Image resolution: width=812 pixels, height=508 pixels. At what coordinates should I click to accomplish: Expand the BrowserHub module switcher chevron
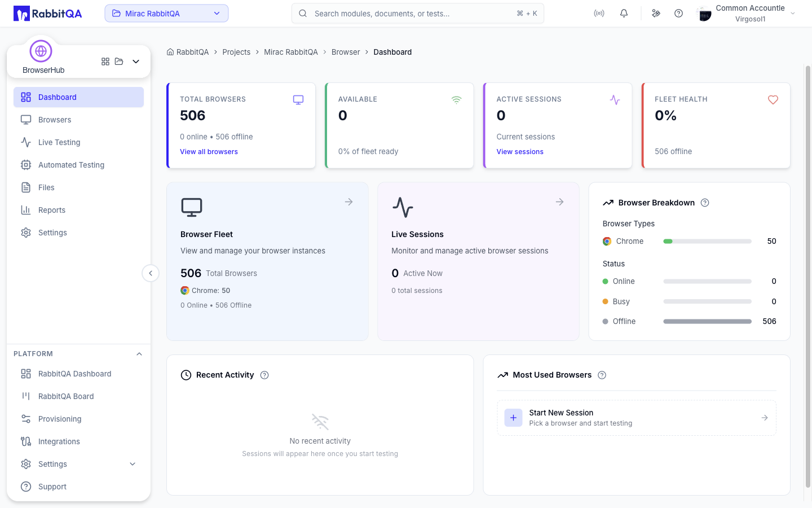coord(136,62)
